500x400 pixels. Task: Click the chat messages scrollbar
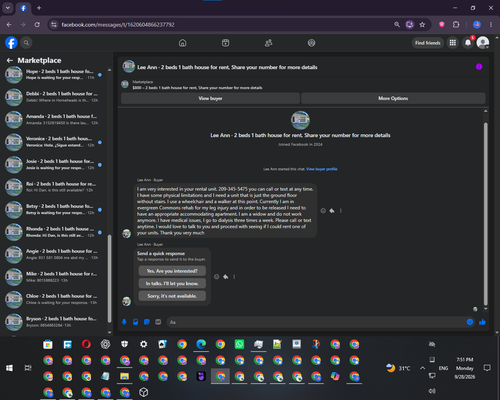[486, 213]
